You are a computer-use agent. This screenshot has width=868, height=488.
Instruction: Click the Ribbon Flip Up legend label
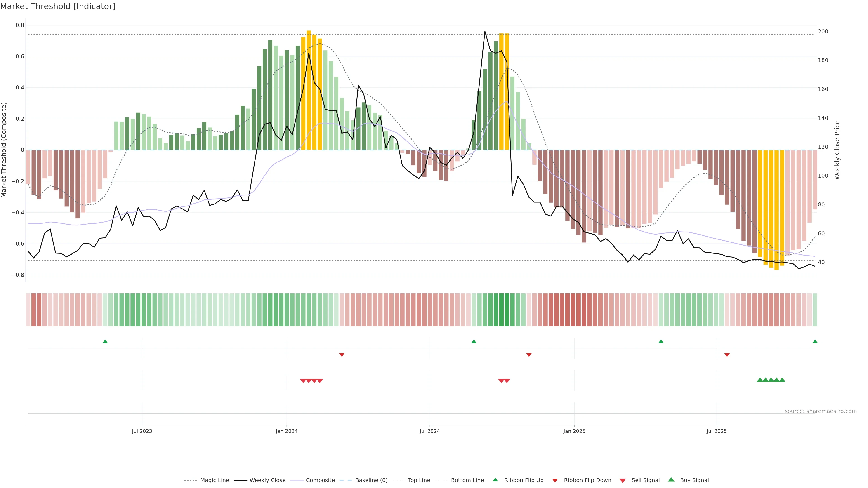coord(524,480)
